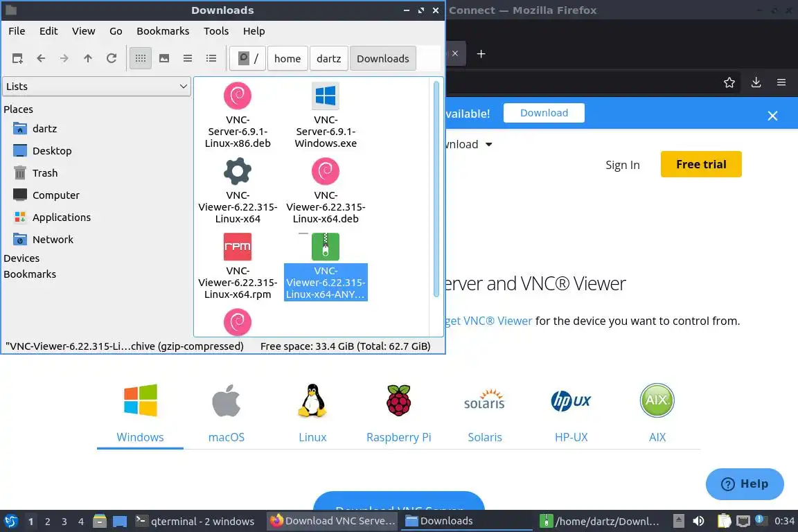The height and width of the screenshot is (532, 798).
Task: Open Computer in Places sidebar
Action: 56,195
